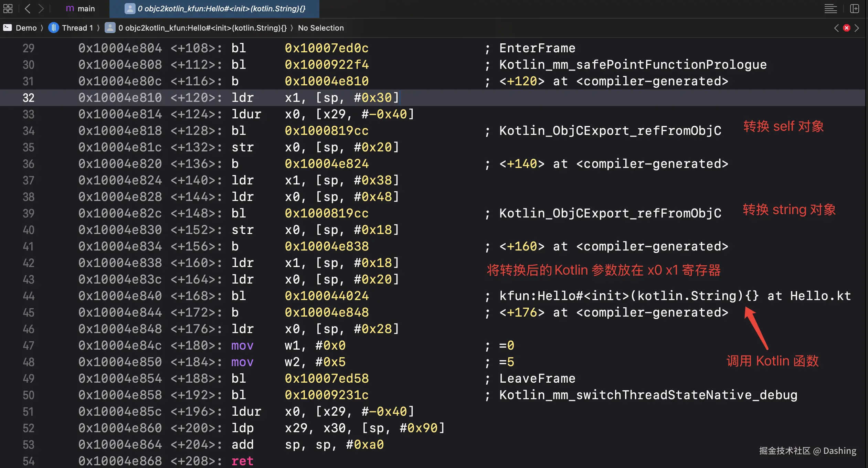The height and width of the screenshot is (468, 868).
Task: Jump to next issue arrow
Action: 857,28
